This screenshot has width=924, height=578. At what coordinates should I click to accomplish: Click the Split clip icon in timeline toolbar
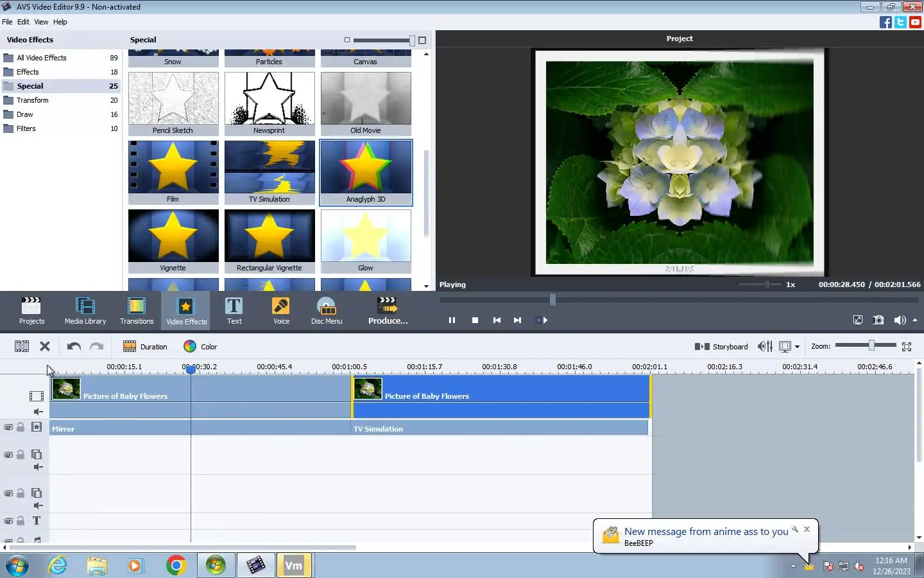click(22, 346)
